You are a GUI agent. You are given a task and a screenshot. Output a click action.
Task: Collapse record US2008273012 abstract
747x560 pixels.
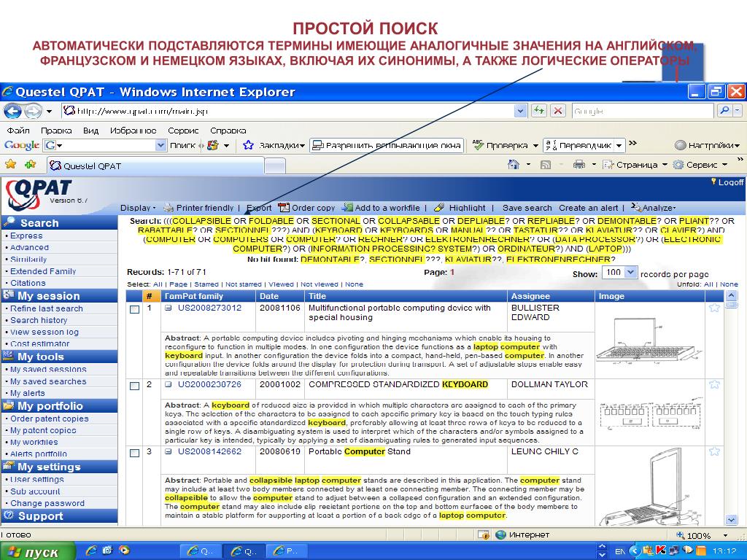[x=169, y=308]
